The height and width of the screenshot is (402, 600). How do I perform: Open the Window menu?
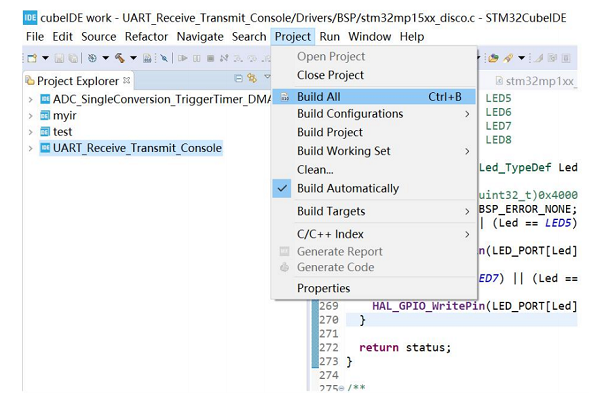[370, 37]
